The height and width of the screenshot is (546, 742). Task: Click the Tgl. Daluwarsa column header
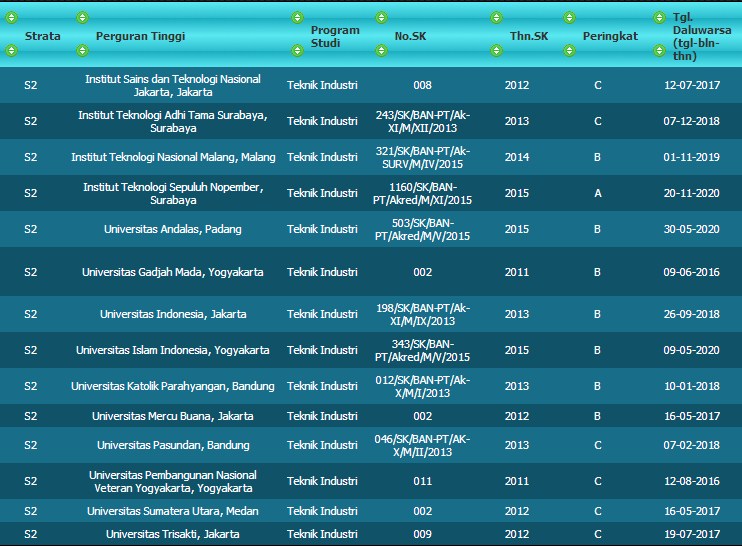tap(702, 36)
